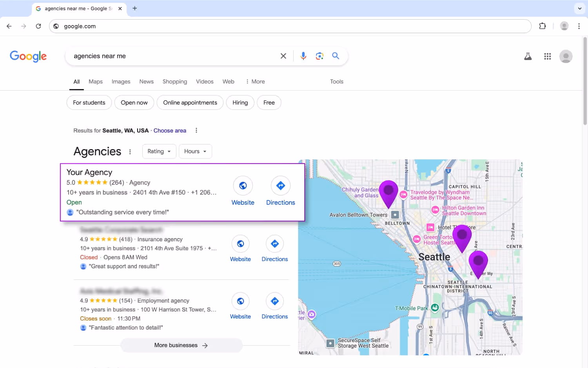Click Website icon for Employment agency listing
The height and width of the screenshot is (368, 588).
coord(240,301)
